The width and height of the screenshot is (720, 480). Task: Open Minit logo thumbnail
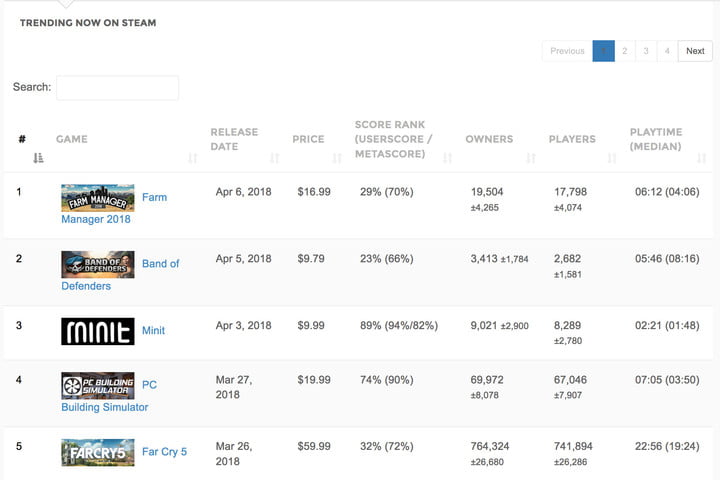click(98, 331)
